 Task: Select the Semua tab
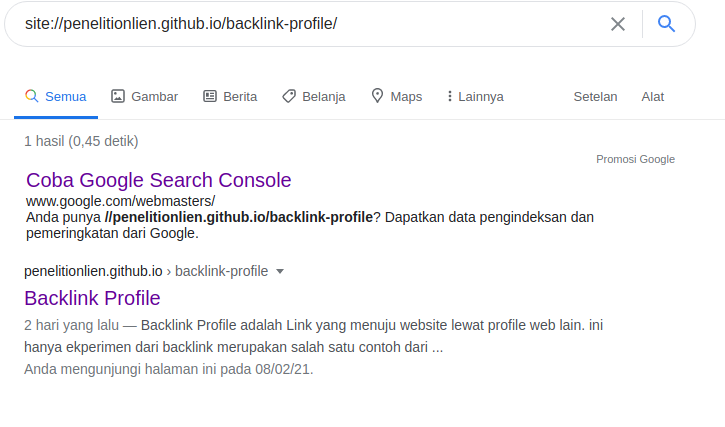[56, 97]
